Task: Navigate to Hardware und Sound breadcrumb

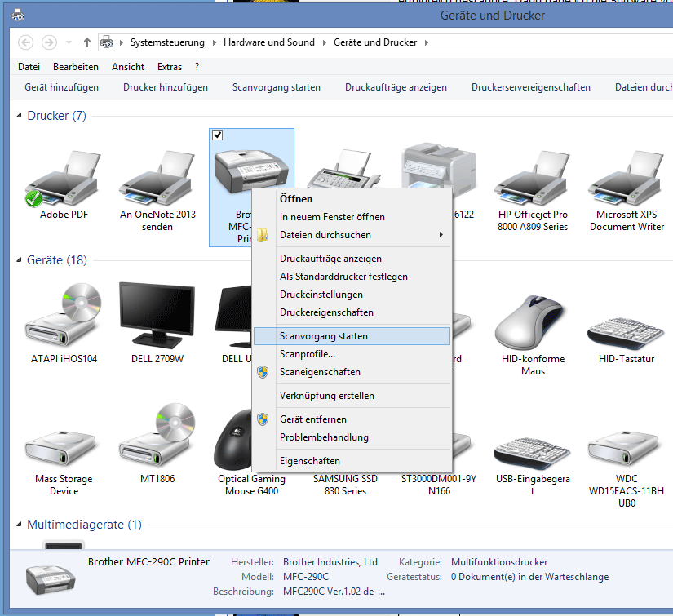Action: [x=269, y=42]
